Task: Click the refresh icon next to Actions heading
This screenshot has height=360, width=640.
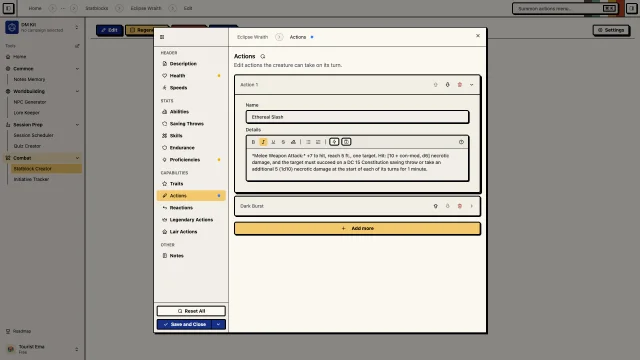Action: (x=263, y=56)
